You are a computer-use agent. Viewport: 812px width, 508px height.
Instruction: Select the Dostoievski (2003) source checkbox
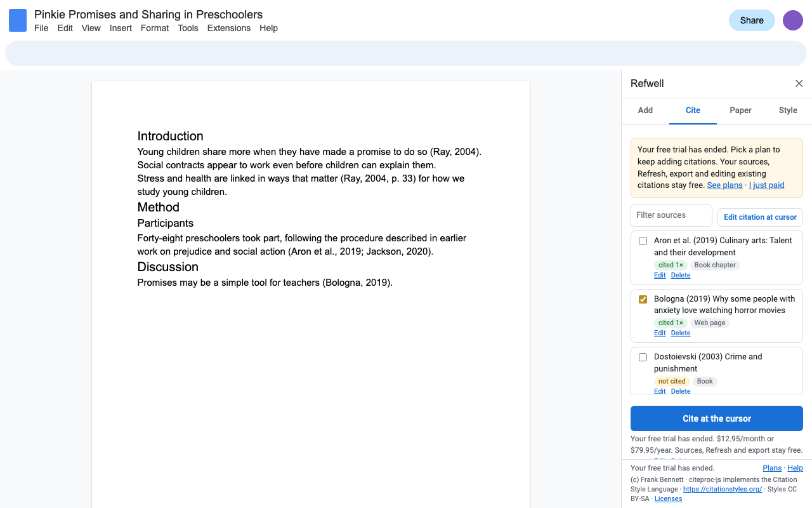click(643, 358)
